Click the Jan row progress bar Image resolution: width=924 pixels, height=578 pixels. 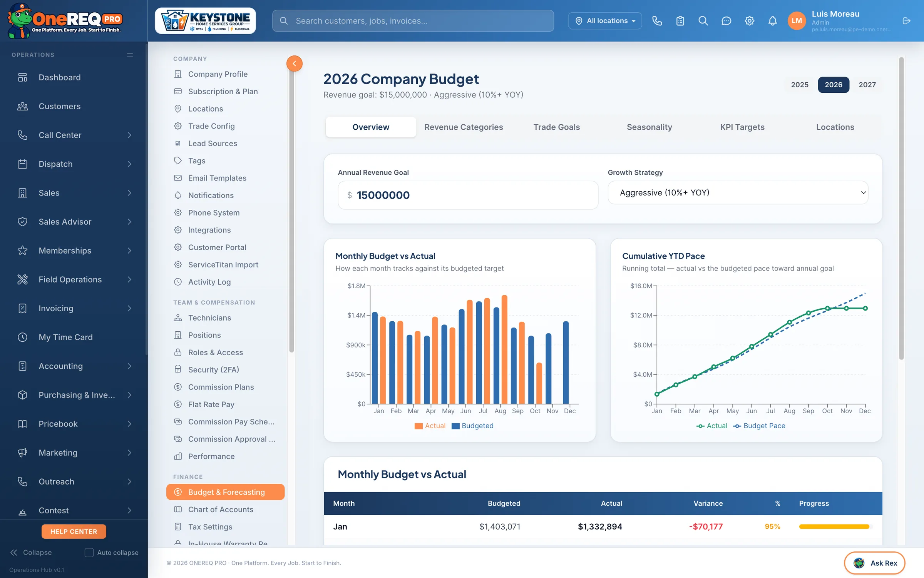tap(834, 526)
